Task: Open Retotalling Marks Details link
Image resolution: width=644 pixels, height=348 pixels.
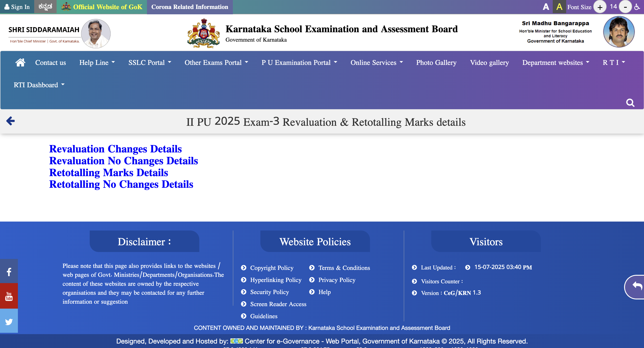Action: point(108,172)
